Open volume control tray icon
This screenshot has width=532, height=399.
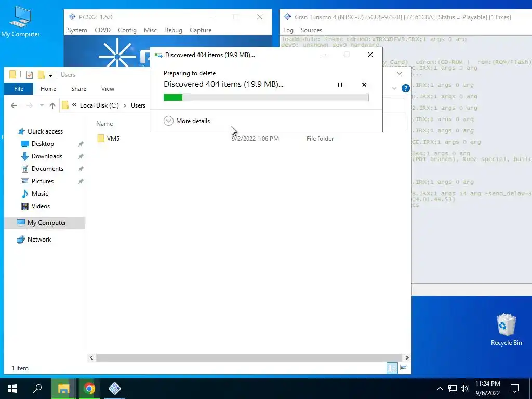tap(464, 389)
